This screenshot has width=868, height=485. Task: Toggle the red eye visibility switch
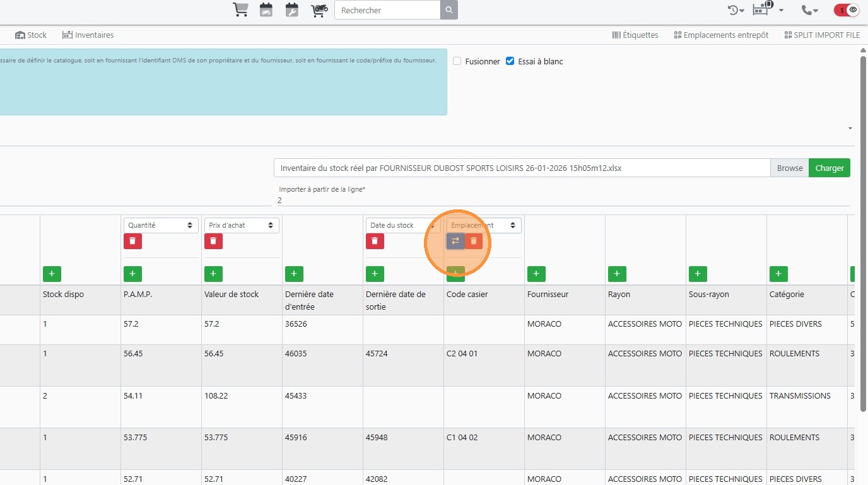point(846,10)
